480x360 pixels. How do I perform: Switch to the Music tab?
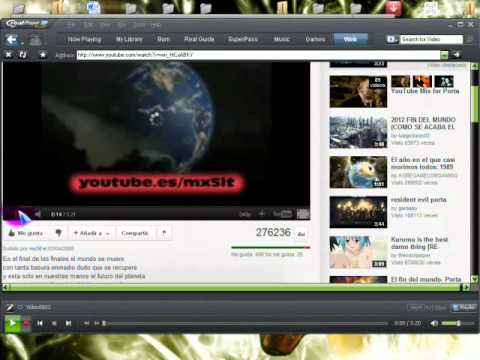pos(282,39)
